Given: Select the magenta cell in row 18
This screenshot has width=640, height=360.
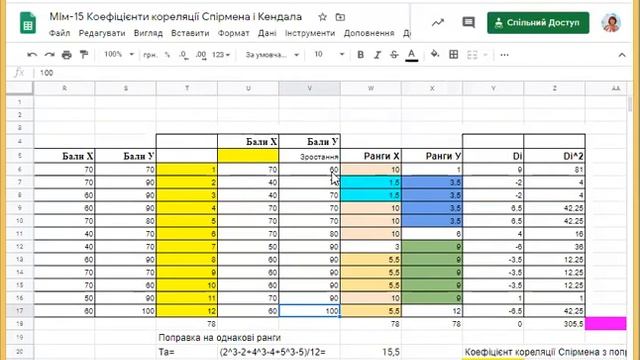Looking at the screenshot, I should tap(605, 324).
